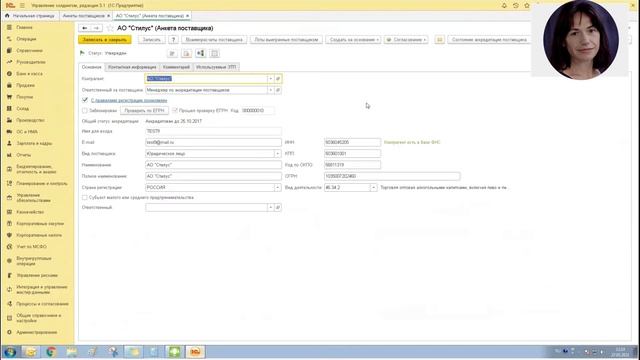The height and width of the screenshot is (360, 640).
Task: Click Лоты выигранные поставщиком button
Action: coord(286,40)
